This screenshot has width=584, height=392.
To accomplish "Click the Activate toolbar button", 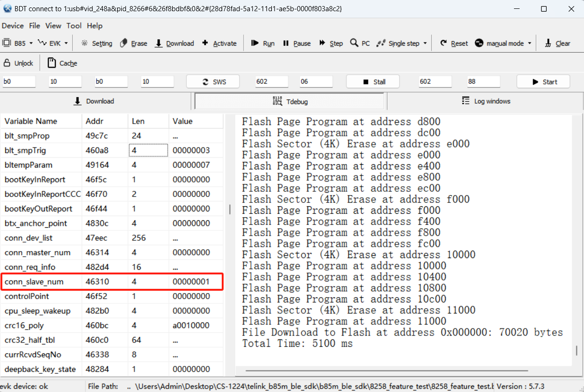I will pyautogui.click(x=219, y=43).
